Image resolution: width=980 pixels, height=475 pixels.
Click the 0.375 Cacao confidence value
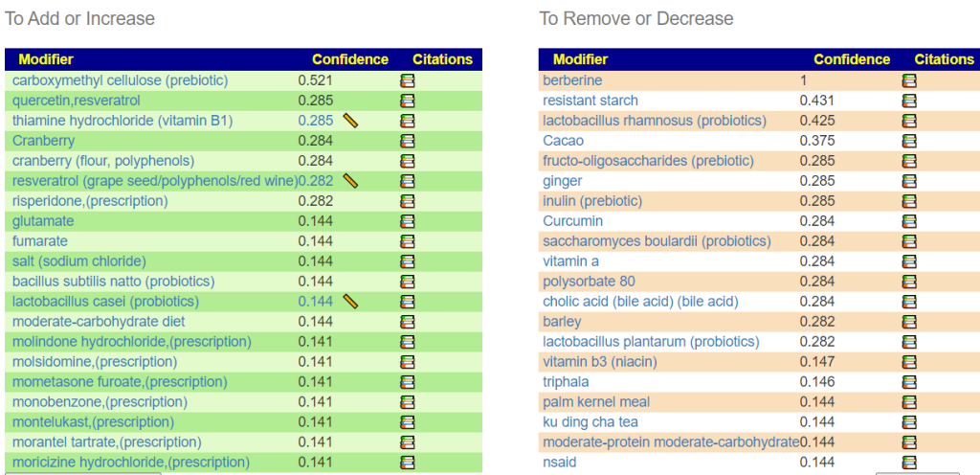817,141
